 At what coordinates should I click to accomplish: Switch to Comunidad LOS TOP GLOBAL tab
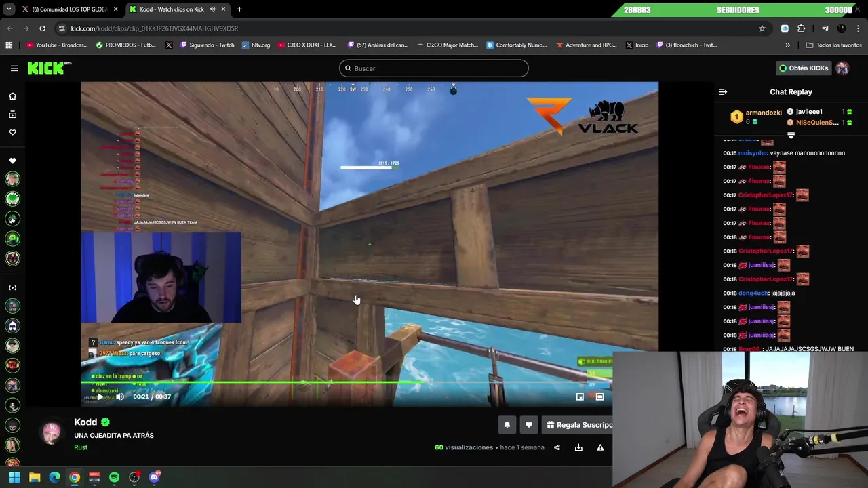pos(69,9)
